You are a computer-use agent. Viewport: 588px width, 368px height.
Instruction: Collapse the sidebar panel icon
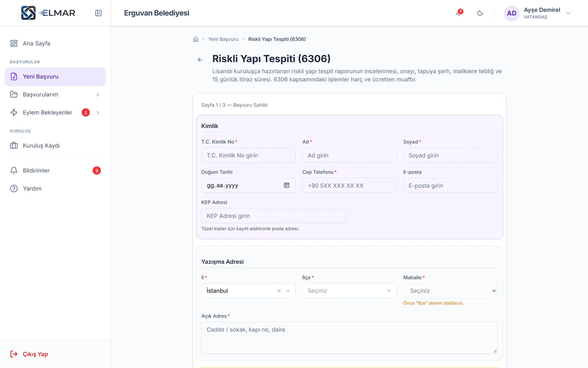point(98,13)
